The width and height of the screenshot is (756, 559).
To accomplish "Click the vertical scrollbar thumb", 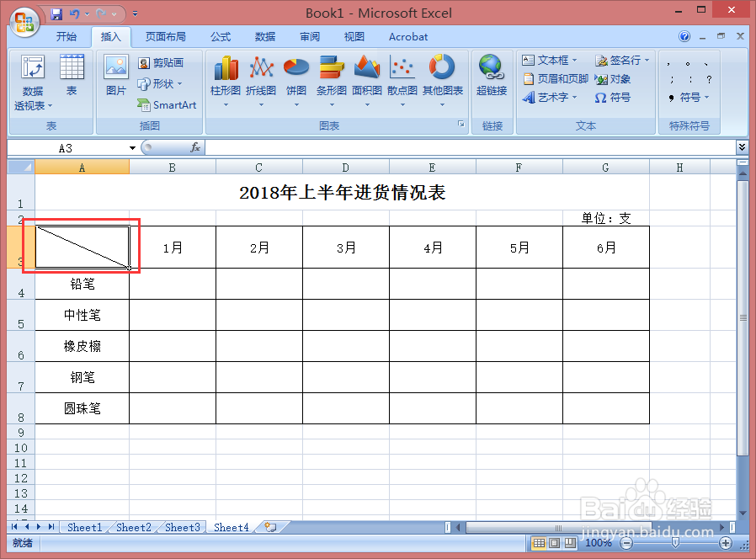I will click(x=743, y=317).
